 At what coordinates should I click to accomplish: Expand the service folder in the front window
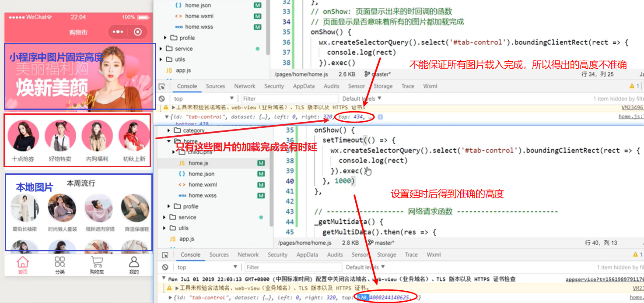pyautogui.click(x=164, y=217)
